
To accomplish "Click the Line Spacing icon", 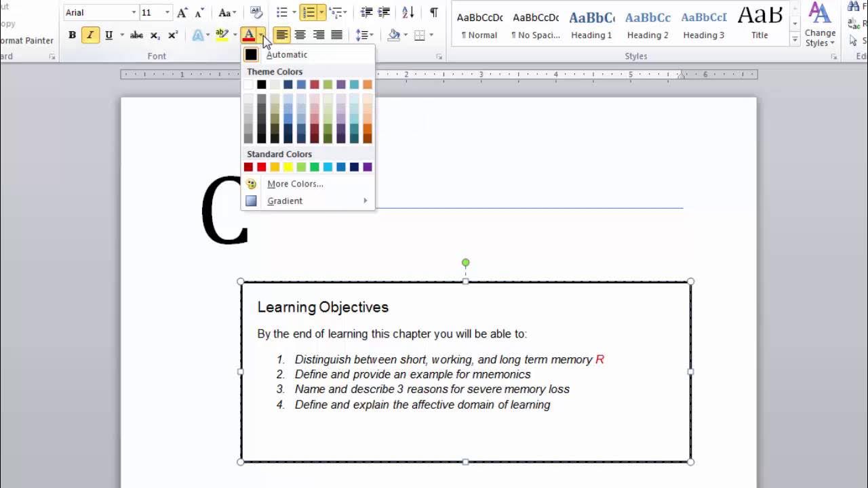I will [363, 35].
